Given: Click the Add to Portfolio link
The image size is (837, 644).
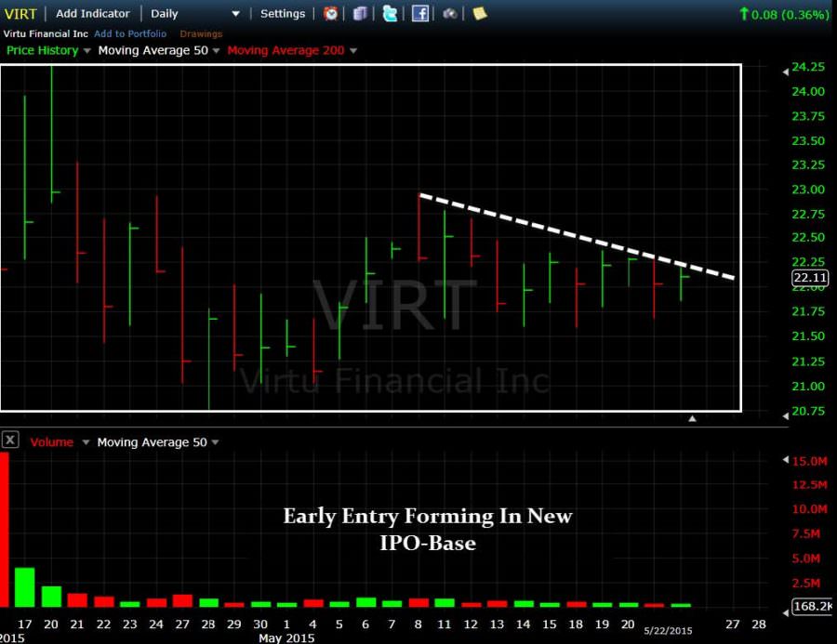Looking at the screenshot, I should [x=130, y=33].
